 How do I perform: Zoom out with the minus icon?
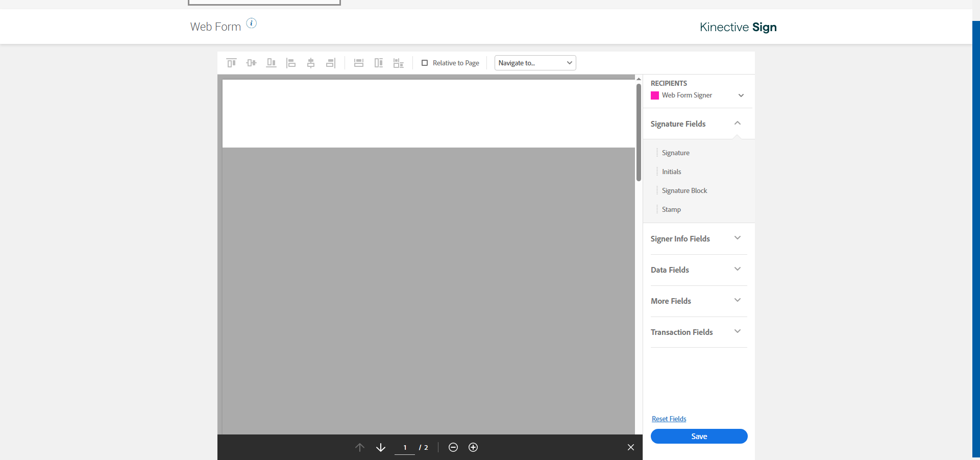click(453, 447)
